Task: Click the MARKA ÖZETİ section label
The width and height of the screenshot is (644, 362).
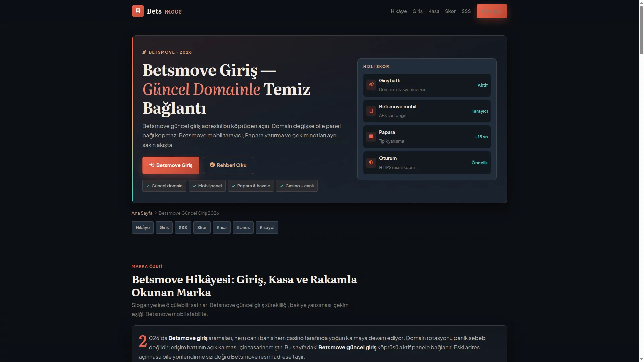Action: click(x=147, y=266)
